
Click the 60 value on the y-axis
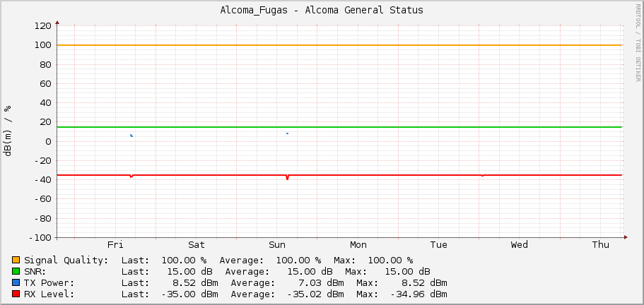[x=46, y=83]
